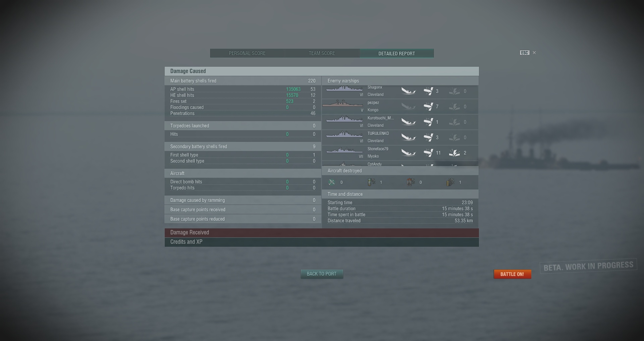Click the torpedo bomber aircraft destroyed icon
644x341 pixels.
click(411, 182)
